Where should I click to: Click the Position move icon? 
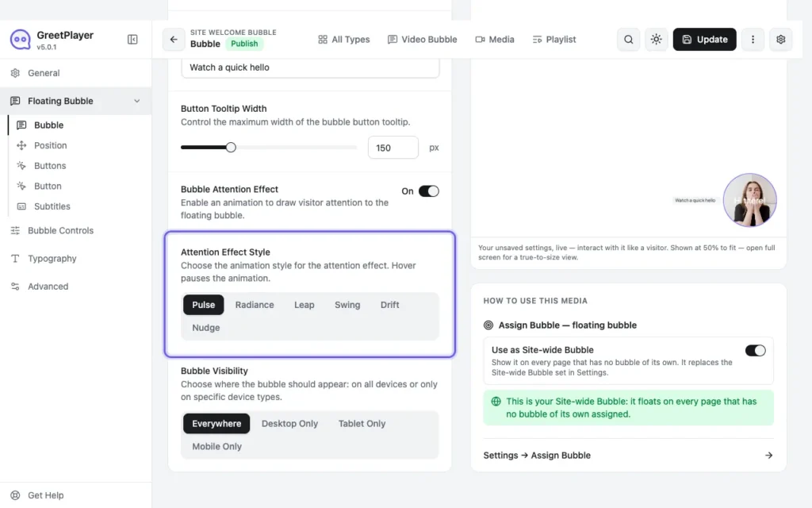point(21,146)
